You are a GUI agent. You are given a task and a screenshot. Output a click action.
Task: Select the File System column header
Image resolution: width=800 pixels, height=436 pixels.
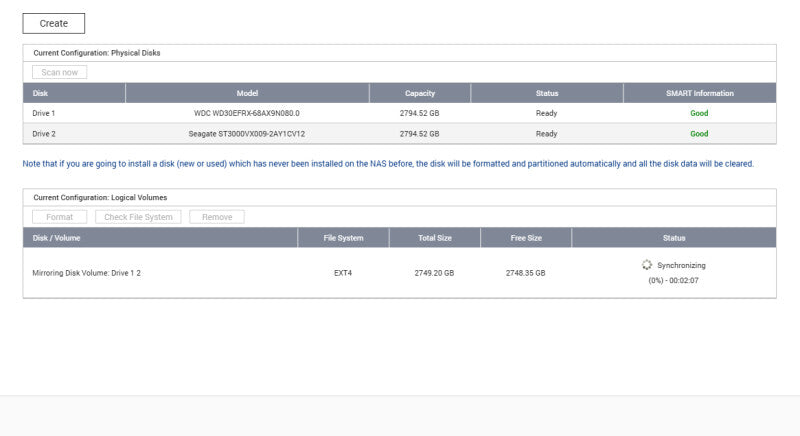pyautogui.click(x=343, y=238)
